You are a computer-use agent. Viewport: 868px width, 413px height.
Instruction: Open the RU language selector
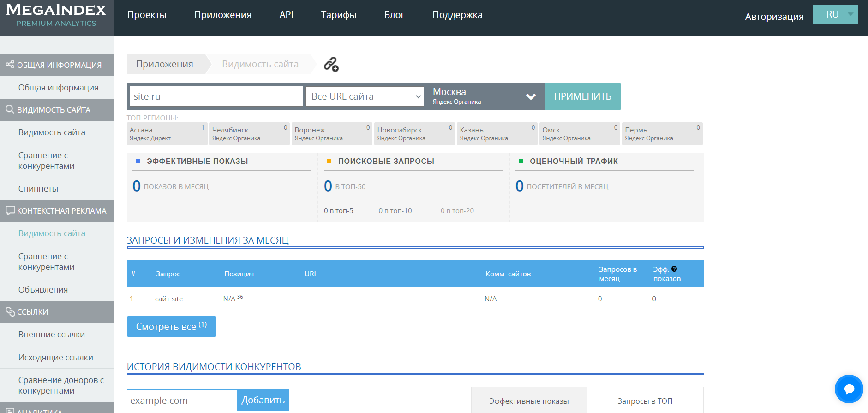835,14
